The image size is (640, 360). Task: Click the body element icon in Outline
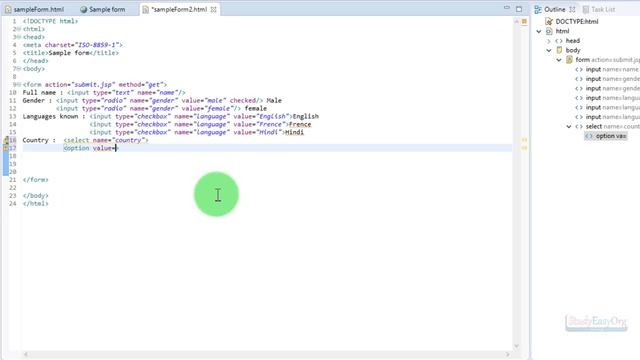pyautogui.click(x=559, y=50)
